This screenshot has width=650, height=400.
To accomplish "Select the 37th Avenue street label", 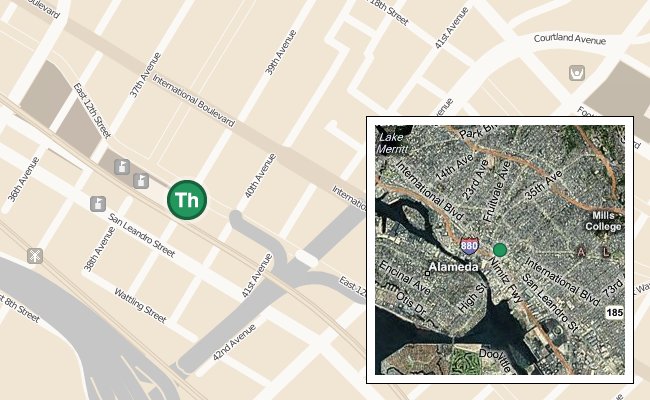I will (x=145, y=75).
